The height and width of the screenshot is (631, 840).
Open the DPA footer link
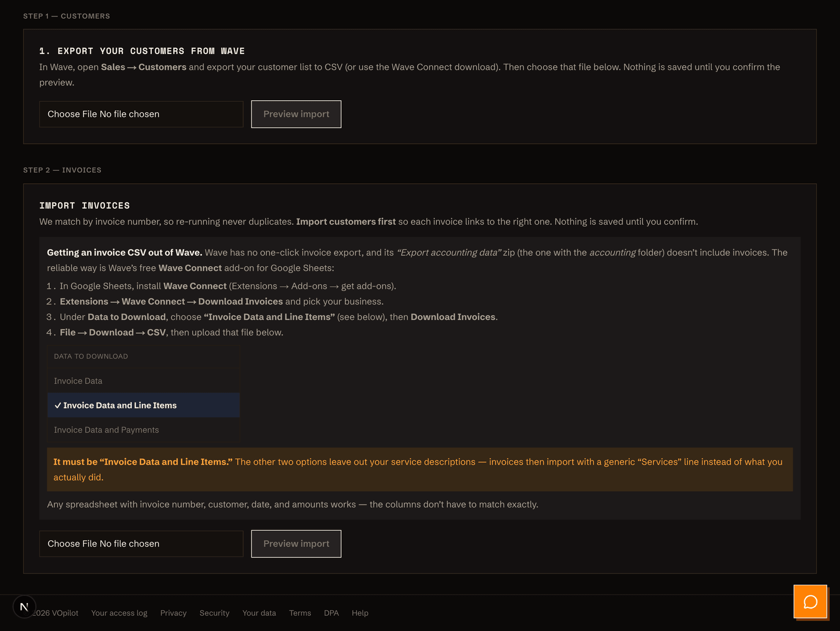tap(331, 613)
